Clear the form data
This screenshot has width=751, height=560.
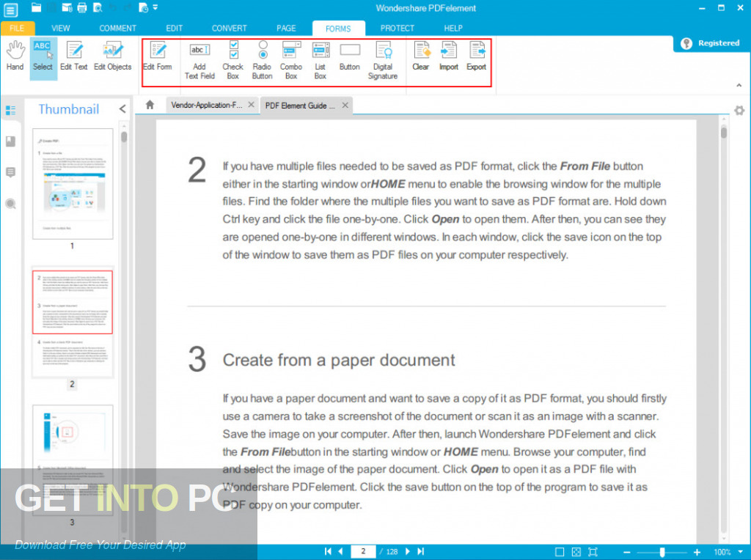click(x=421, y=56)
